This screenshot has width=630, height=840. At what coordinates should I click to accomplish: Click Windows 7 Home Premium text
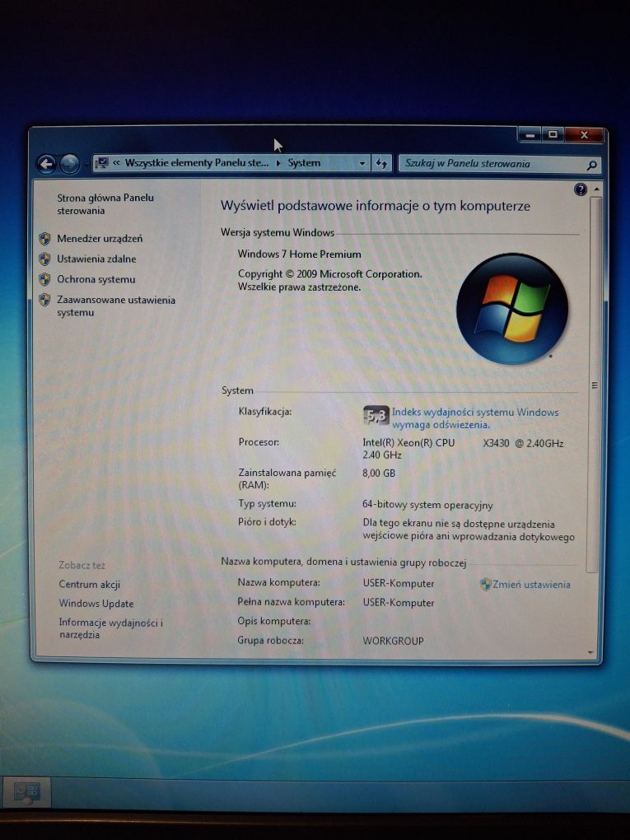(x=300, y=254)
